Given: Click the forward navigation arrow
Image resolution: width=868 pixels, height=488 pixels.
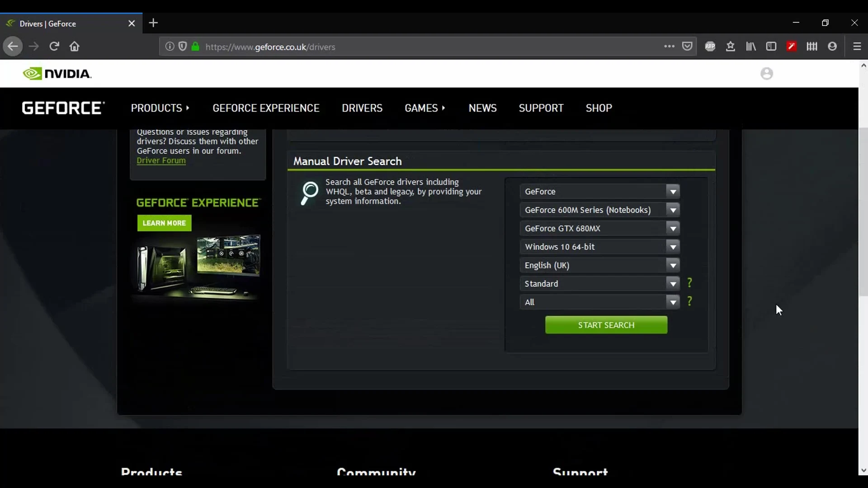Looking at the screenshot, I should [x=34, y=47].
